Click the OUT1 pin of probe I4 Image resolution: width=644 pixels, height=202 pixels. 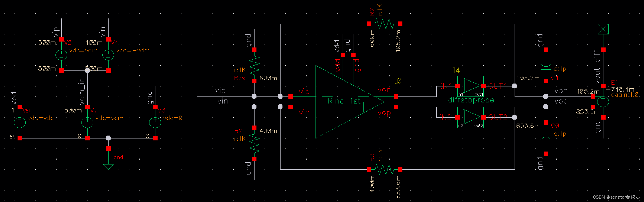click(484, 86)
